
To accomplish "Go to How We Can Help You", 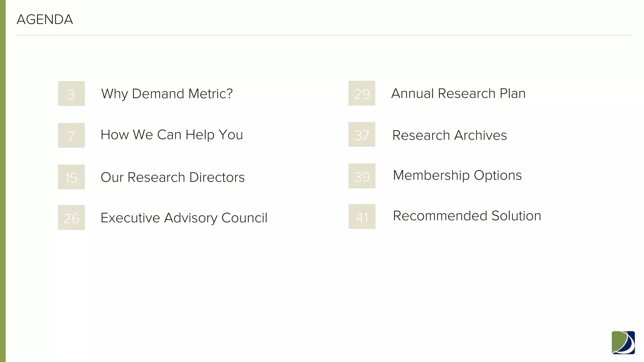I will (x=172, y=135).
